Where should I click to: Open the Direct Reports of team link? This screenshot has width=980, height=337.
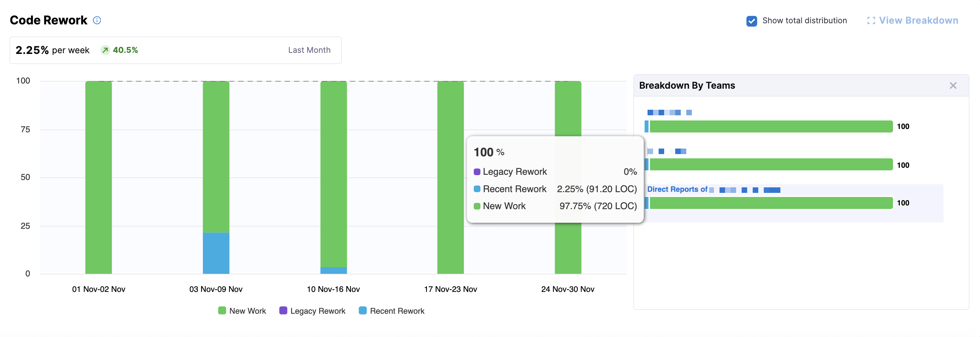(x=677, y=189)
